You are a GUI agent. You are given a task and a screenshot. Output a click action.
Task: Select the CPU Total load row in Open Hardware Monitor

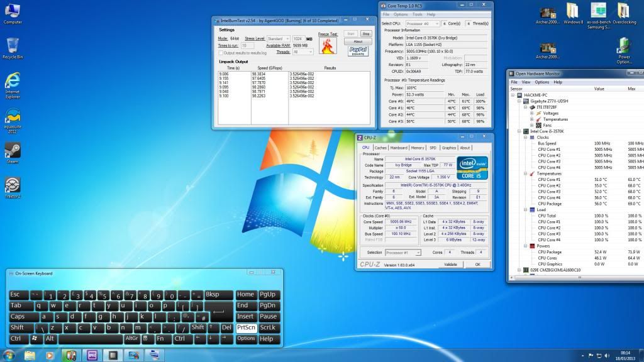click(x=577, y=216)
